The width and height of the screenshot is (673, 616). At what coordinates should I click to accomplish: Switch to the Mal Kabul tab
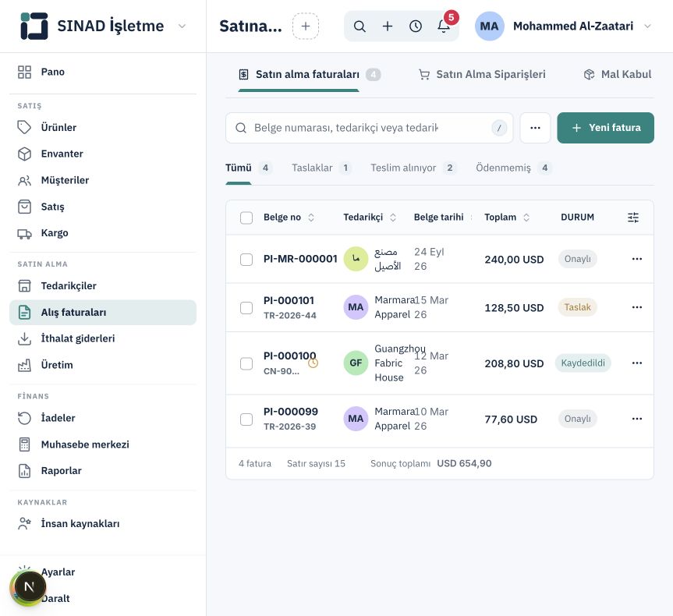click(x=618, y=74)
